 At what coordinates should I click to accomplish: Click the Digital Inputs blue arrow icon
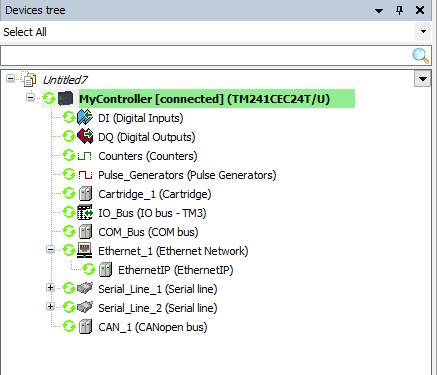[x=85, y=118]
